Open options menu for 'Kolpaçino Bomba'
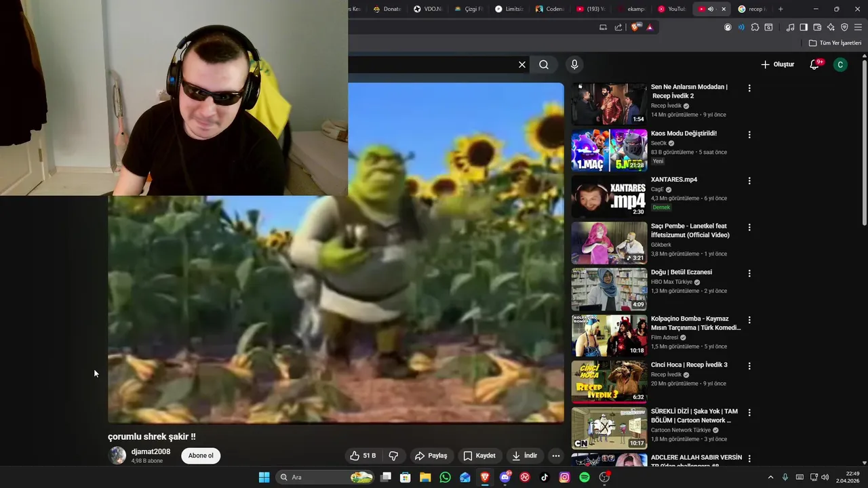Screen dimensions: 868x488 point(749,320)
